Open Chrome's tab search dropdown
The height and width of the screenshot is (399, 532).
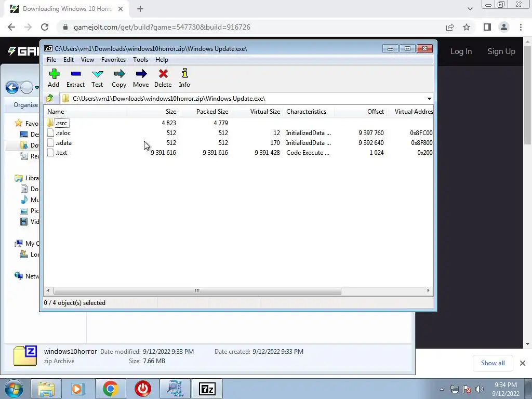[470, 9]
